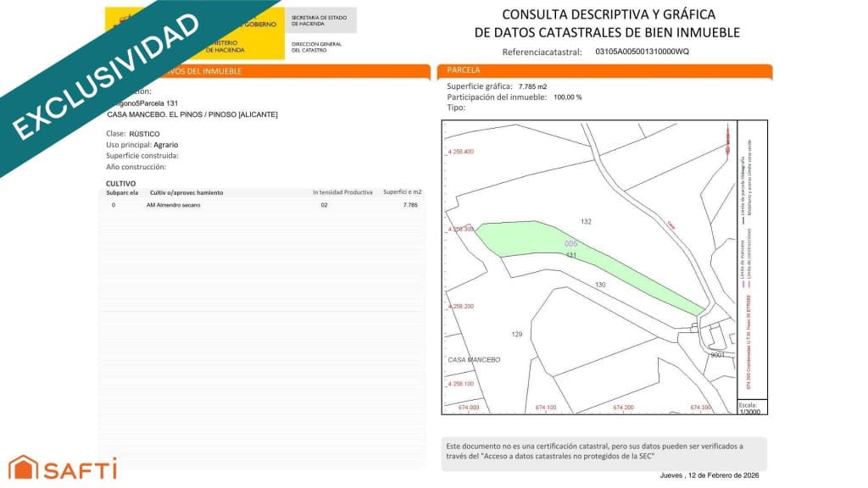This screenshot has width=868, height=488.
Task: Click the Dirección General del Catastro label
Action: 320,47
